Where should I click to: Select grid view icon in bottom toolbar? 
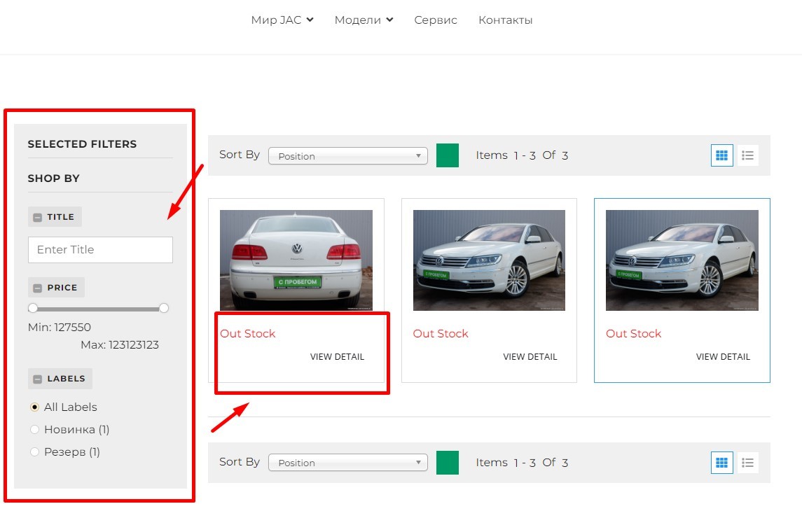(721, 463)
